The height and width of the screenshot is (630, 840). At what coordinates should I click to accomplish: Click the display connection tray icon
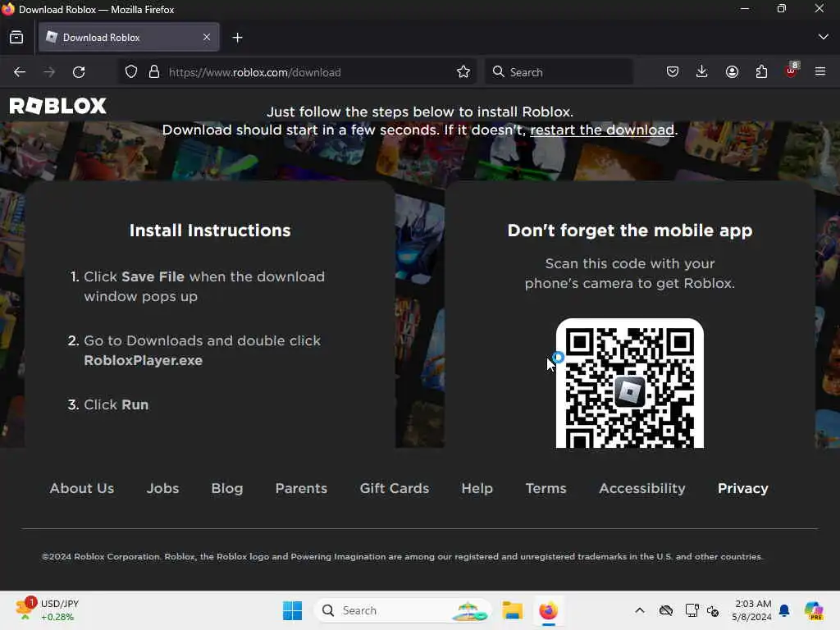pos(692,610)
